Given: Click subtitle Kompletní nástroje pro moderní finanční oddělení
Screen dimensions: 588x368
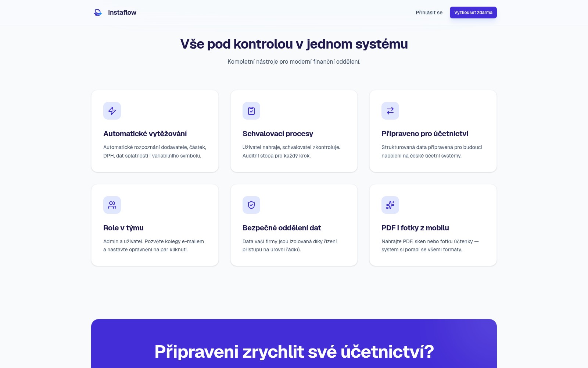Looking at the screenshot, I should pyautogui.click(x=294, y=61).
